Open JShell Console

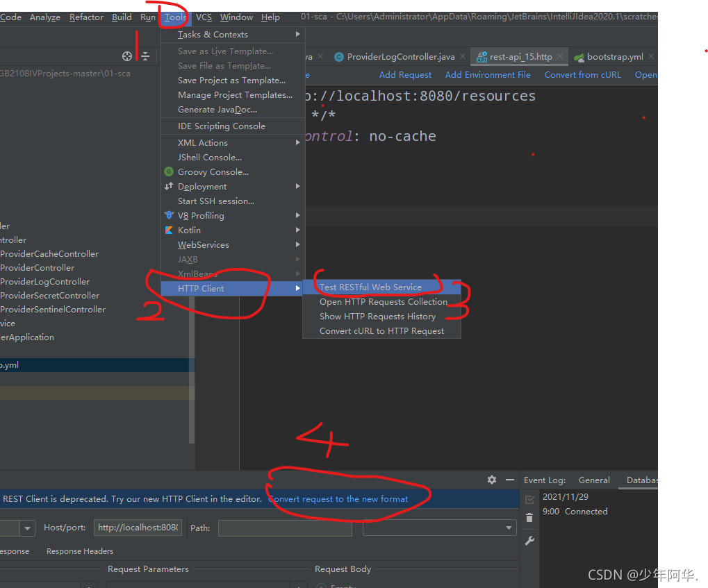coord(233,157)
